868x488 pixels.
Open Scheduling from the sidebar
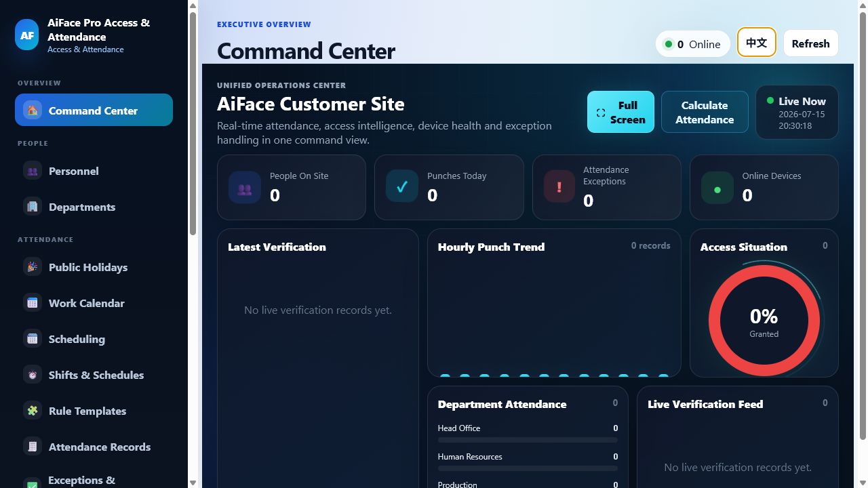coord(94,339)
